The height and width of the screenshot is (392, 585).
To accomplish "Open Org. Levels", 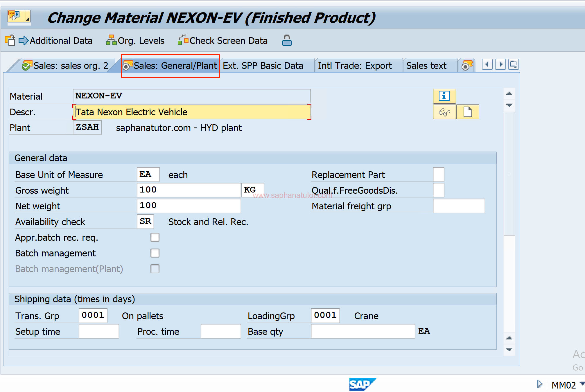I will click(135, 41).
